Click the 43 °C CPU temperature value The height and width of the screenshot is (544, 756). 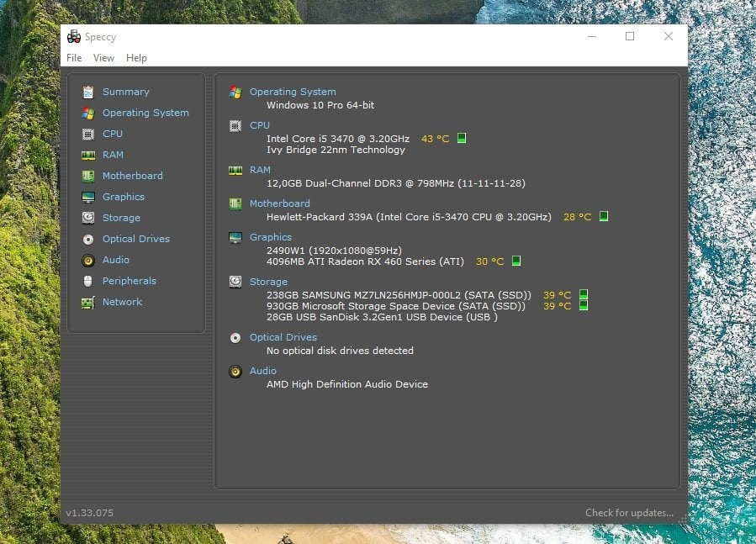coord(435,139)
